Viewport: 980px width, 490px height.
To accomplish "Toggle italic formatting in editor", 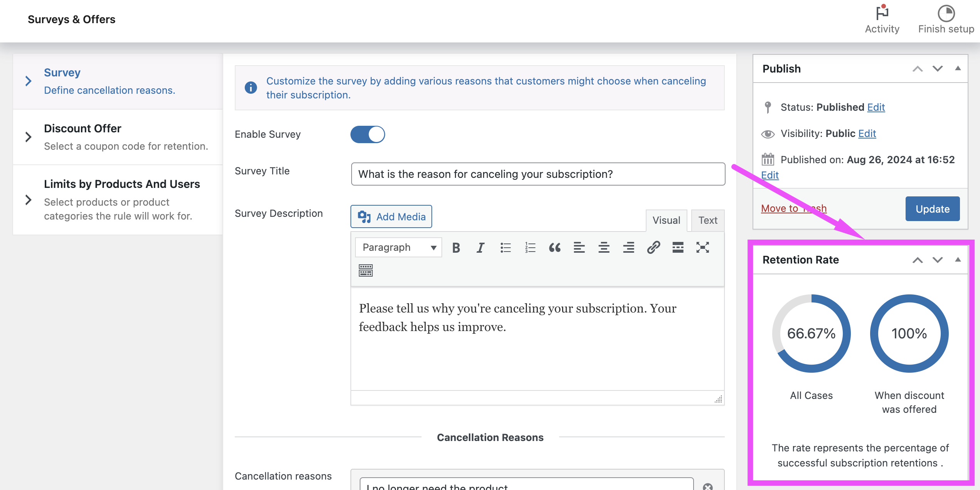I will tap(481, 248).
